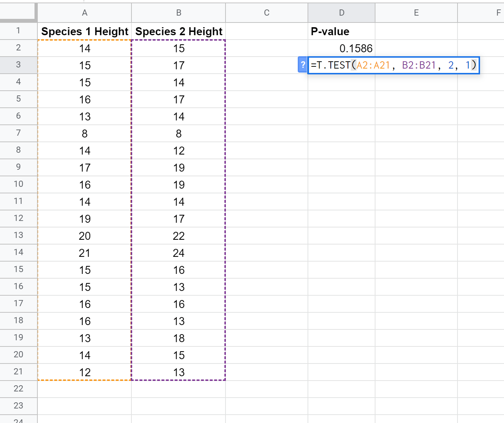Select row 1 header
Viewport: 504px width, 423px height.
point(19,31)
